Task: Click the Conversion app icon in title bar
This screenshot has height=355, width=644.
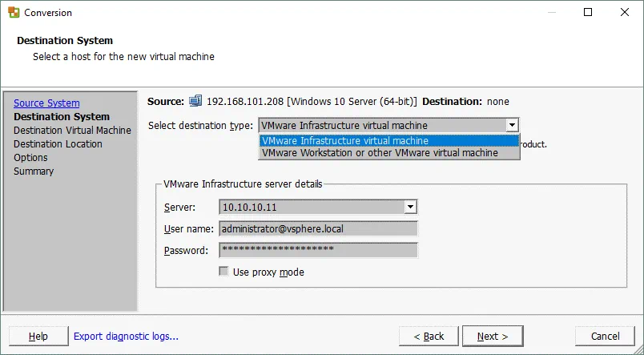Action: [x=14, y=12]
